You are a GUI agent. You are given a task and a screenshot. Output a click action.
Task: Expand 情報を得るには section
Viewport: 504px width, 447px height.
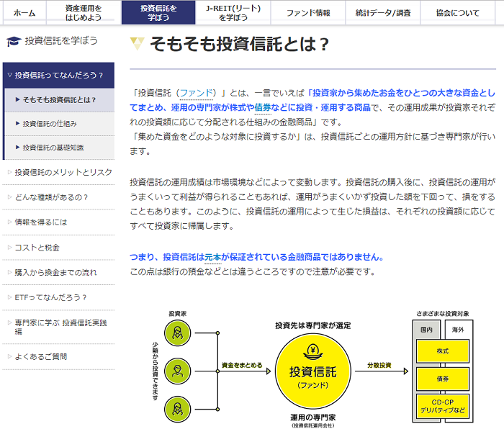click(x=58, y=222)
